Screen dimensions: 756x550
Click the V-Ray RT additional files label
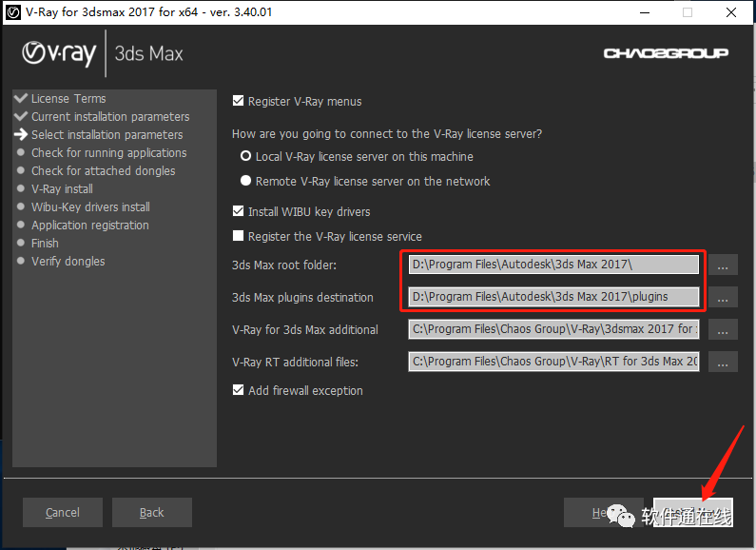[x=295, y=362]
